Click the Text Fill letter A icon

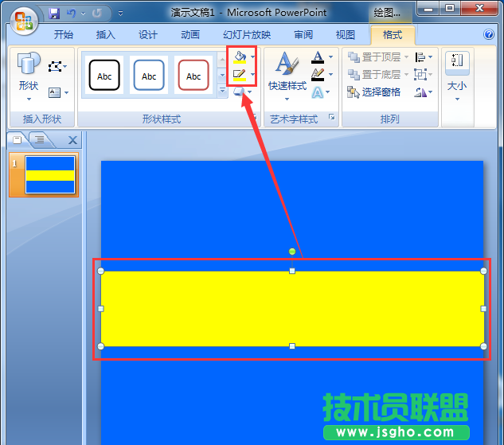[x=318, y=57]
